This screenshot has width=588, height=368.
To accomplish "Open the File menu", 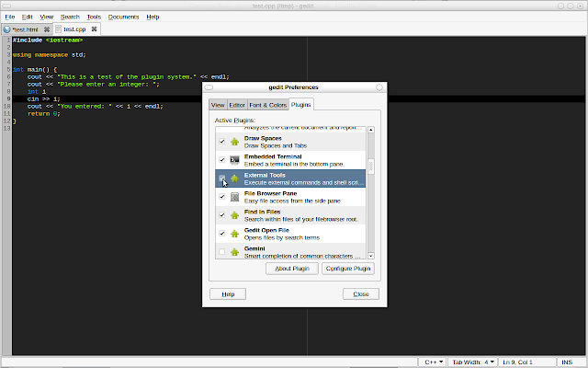I will pyautogui.click(x=10, y=17).
